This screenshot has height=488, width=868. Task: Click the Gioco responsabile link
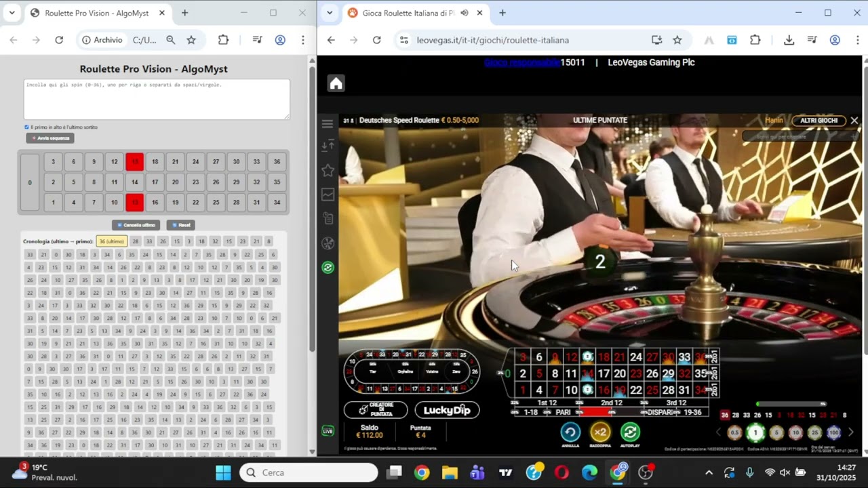(522, 62)
